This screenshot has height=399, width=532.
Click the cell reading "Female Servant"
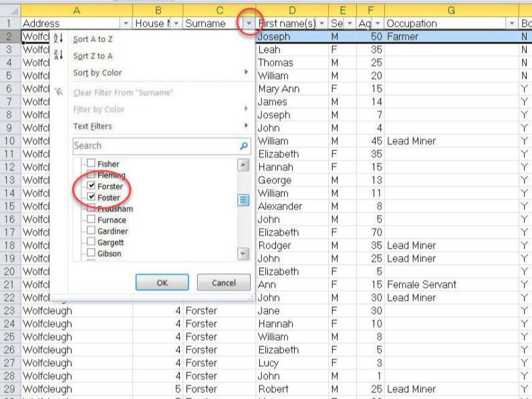452,285
